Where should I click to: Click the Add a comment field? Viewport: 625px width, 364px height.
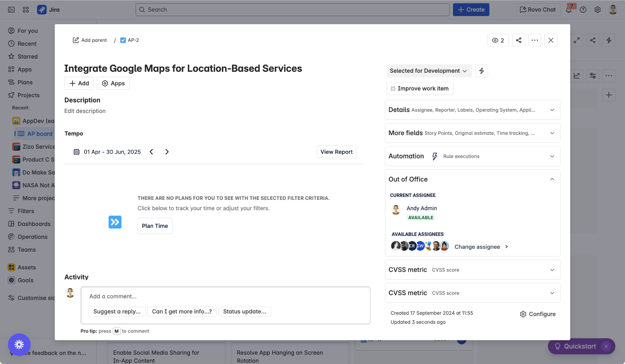point(225,296)
